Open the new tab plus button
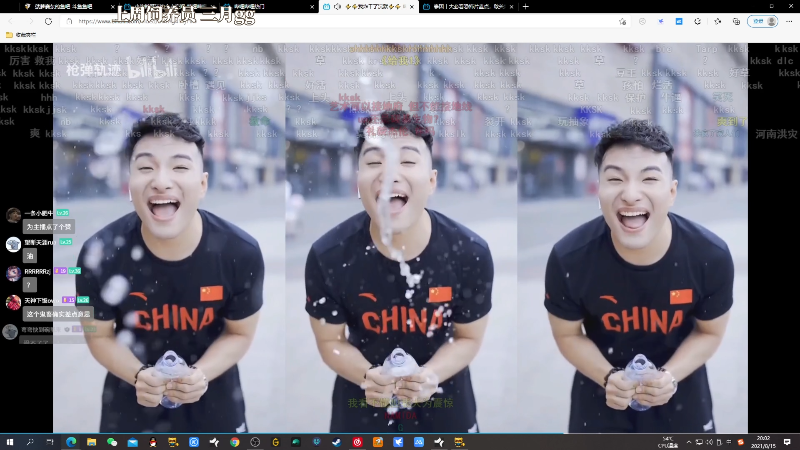This screenshot has width=800, height=450. tap(526, 7)
